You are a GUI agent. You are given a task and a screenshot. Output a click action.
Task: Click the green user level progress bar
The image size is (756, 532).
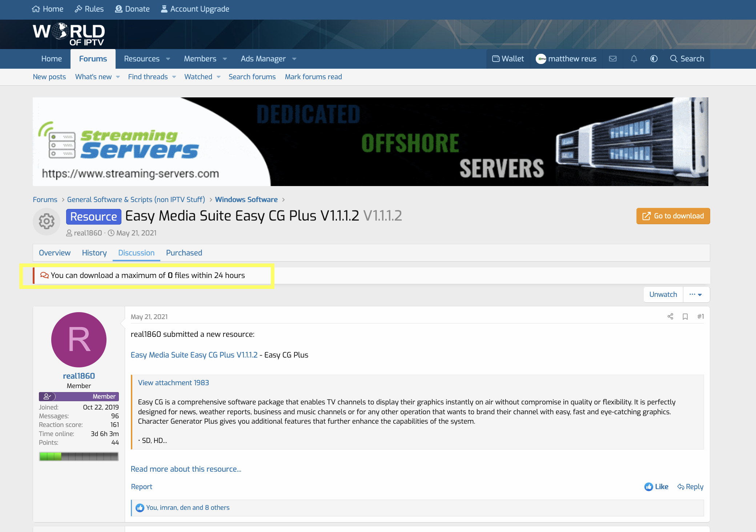(x=79, y=456)
